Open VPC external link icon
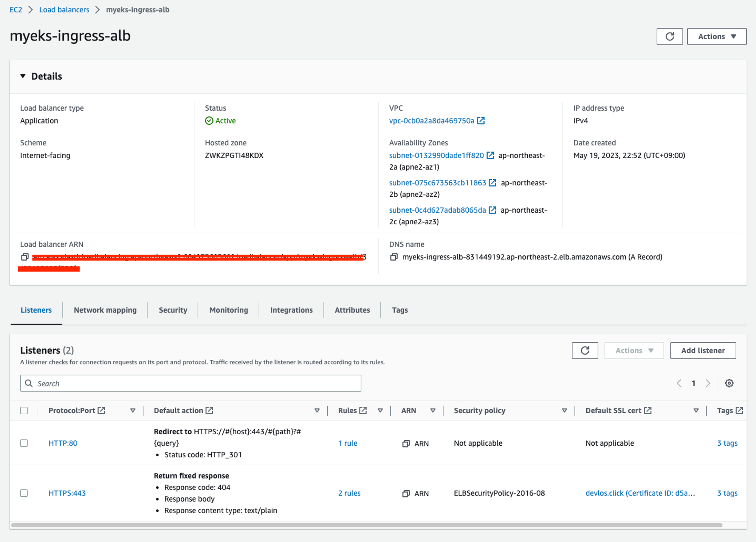The width and height of the screenshot is (756, 542). pos(481,121)
